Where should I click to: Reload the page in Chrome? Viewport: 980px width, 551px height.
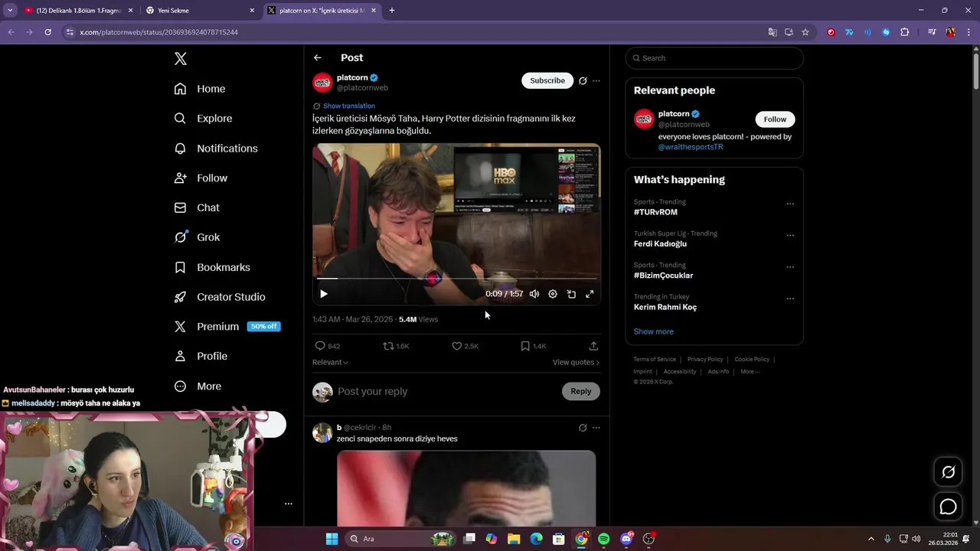[x=47, y=32]
